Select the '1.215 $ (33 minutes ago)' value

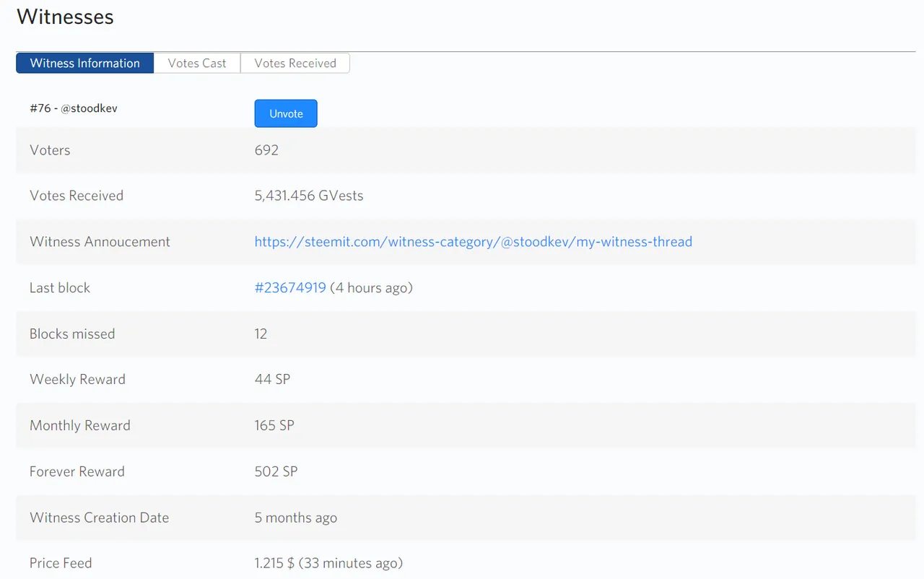(x=328, y=563)
